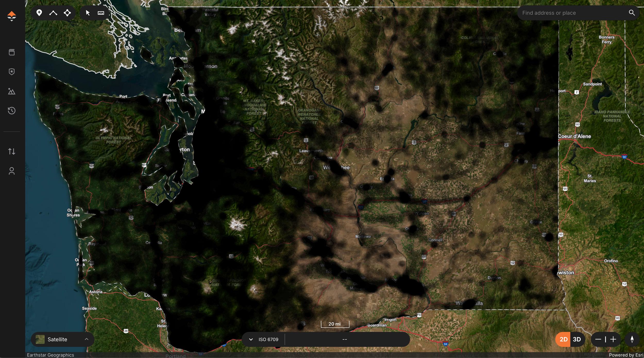Screen dimensions: 644x358
Task: Open the terrain features panel
Action: (x=12, y=91)
